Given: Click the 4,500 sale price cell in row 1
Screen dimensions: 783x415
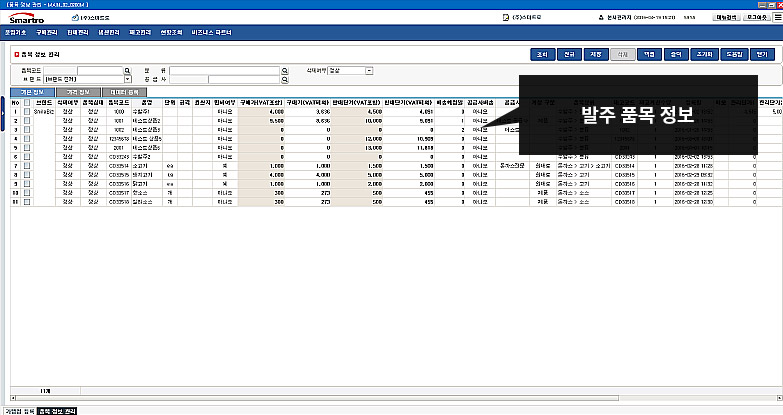Looking at the screenshot, I should [357, 112].
